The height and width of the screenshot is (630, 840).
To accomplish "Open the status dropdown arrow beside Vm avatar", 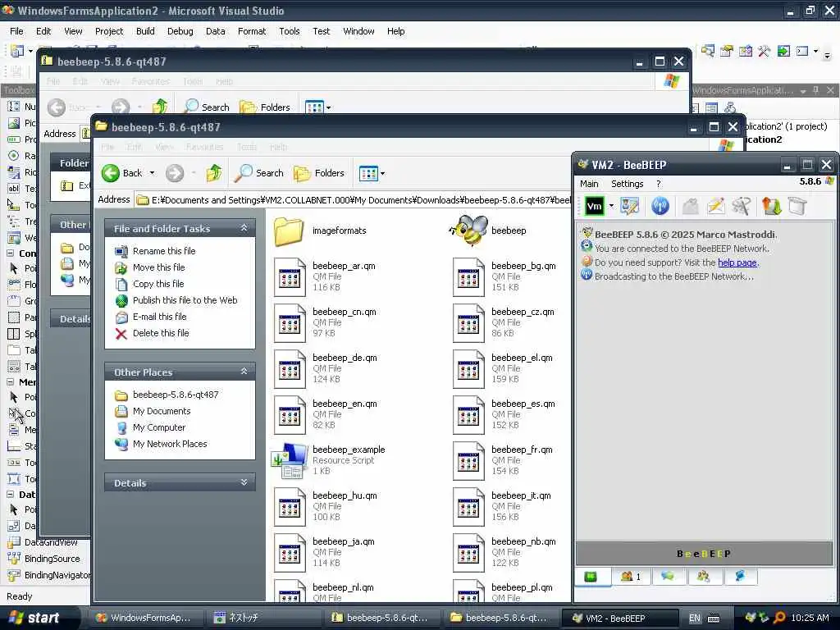I will 610,206.
